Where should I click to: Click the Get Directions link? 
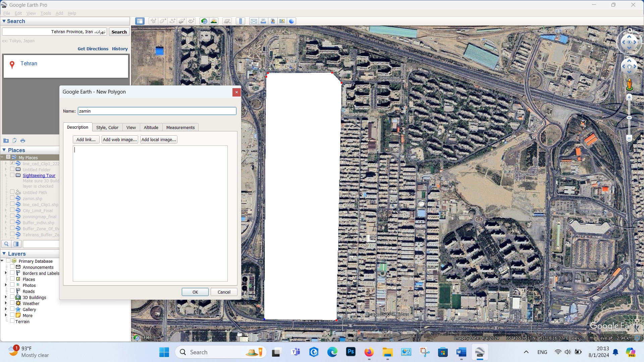93,49
